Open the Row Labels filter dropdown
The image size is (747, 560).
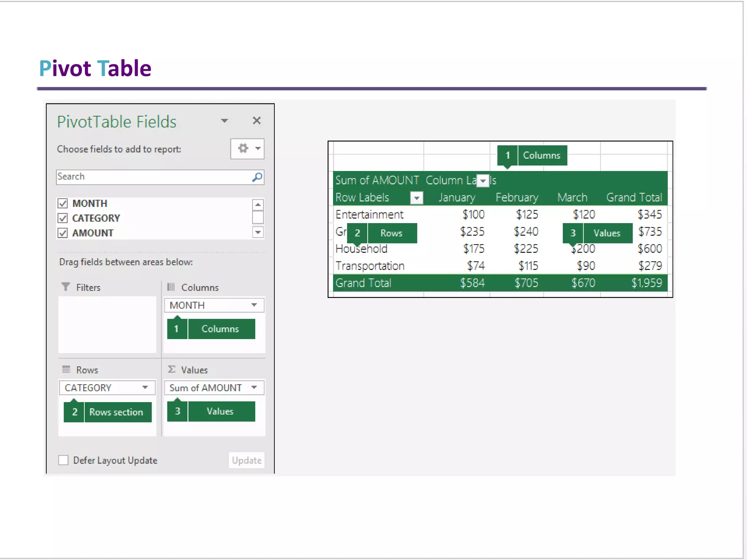coord(417,198)
